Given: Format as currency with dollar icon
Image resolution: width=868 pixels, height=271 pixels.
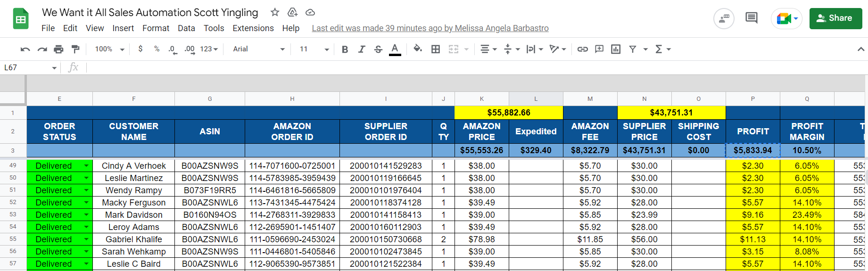Looking at the screenshot, I should coord(141,49).
